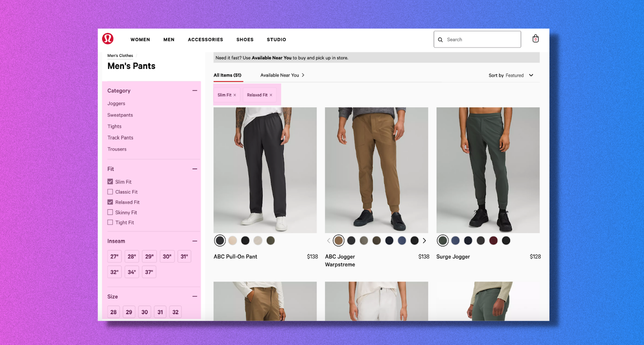Click the Available Near You banner text
The width and height of the screenshot is (644, 345).
[272, 58]
